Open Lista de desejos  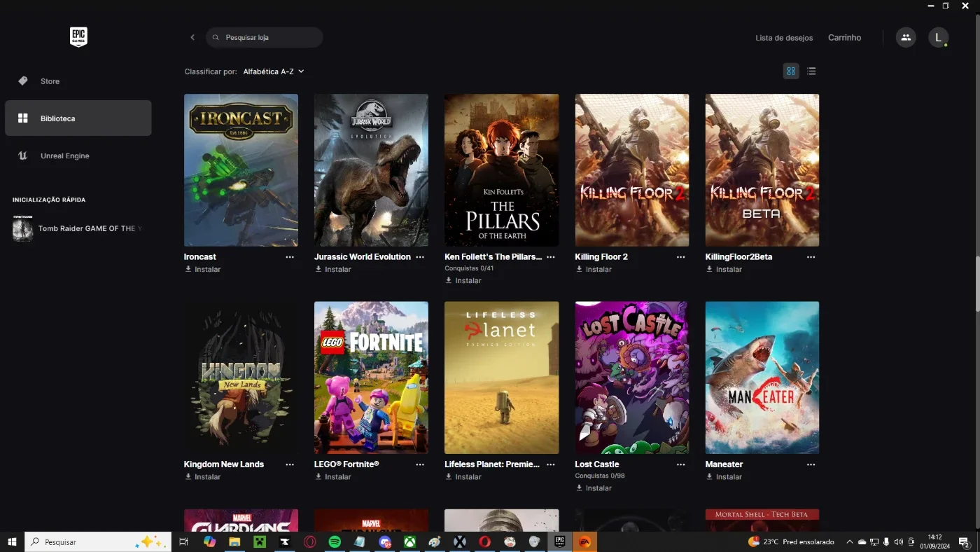tap(784, 38)
